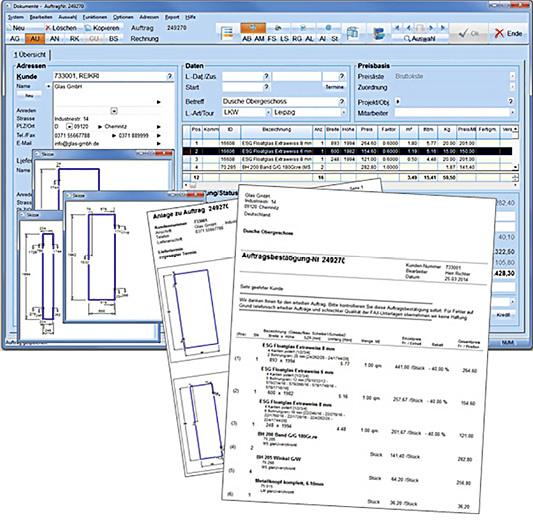Click the Ende button
This screenshot has width=533, height=529.
pyautogui.click(x=509, y=33)
